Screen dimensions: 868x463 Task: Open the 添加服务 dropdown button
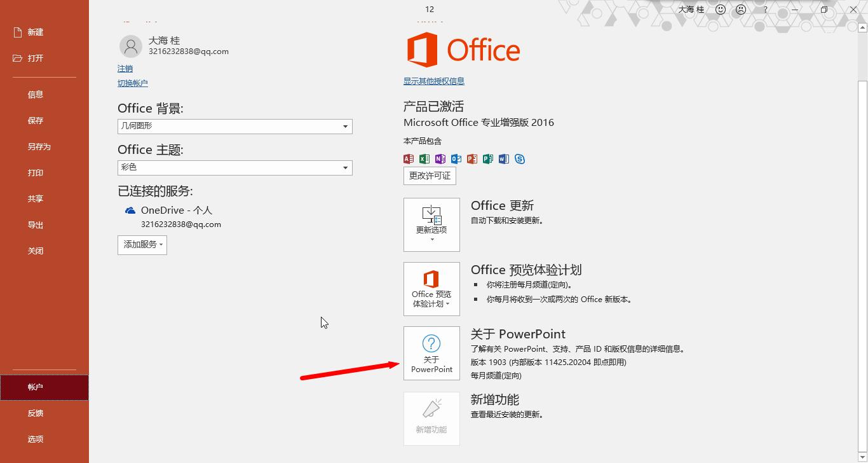[x=142, y=245]
